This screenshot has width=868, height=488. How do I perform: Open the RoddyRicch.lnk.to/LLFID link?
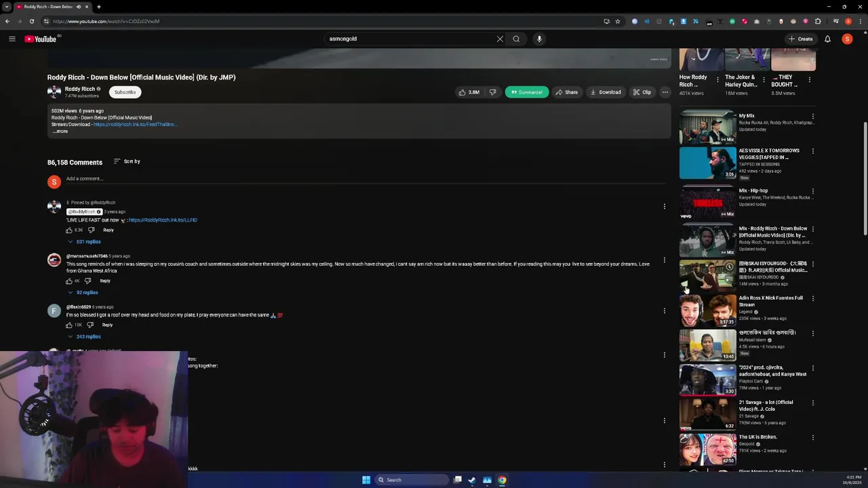click(163, 220)
